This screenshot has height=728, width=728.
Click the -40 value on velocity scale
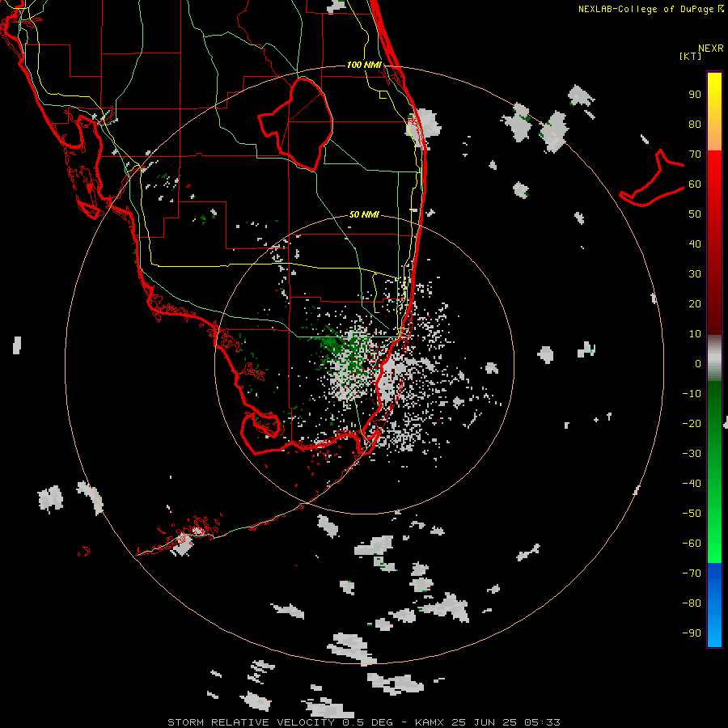coord(692,484)
